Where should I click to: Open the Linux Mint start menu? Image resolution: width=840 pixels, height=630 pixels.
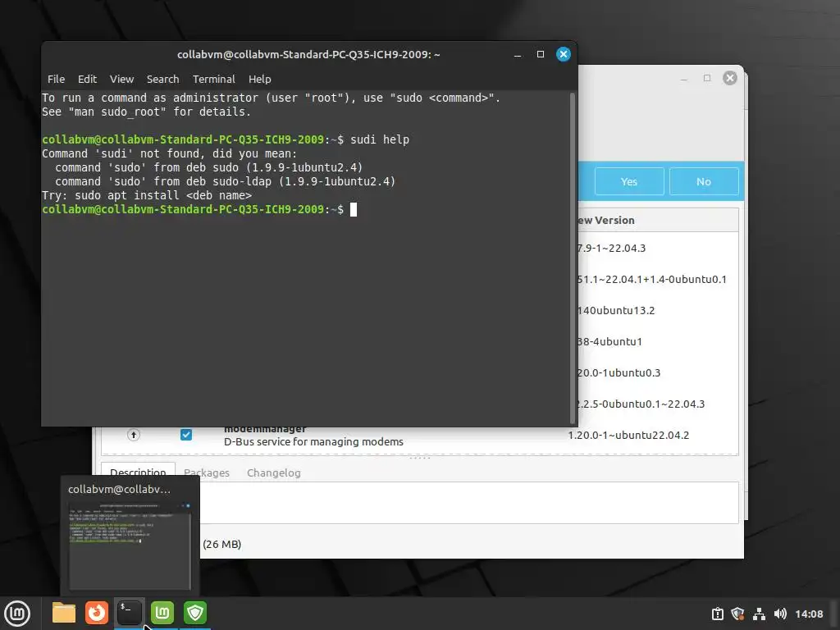click(17, 614)
